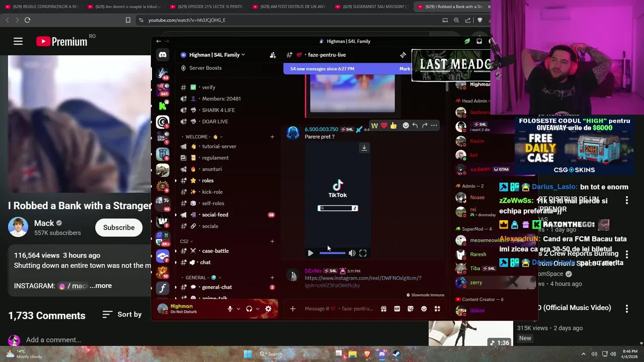This screenshot has width=644, height=362.
Task: Switch to AM FOST DISTRUS browser tab
Action: pos(289,7)
